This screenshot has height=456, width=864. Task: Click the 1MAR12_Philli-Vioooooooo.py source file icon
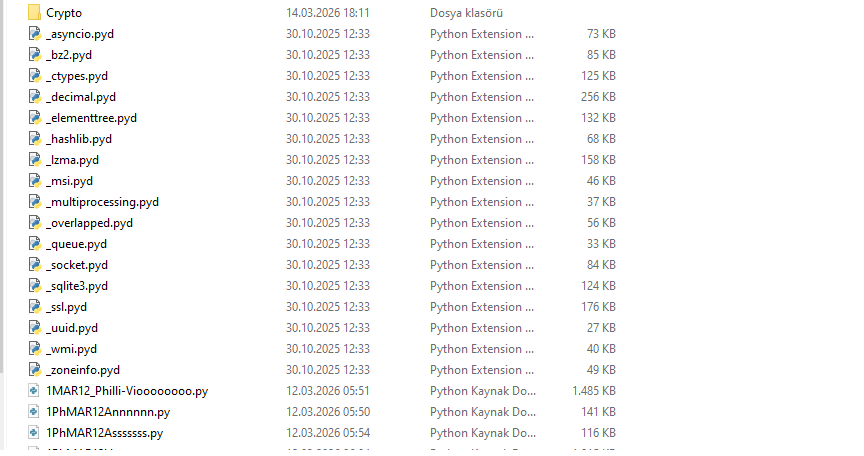pyautogui.click(x=35, y=391)
